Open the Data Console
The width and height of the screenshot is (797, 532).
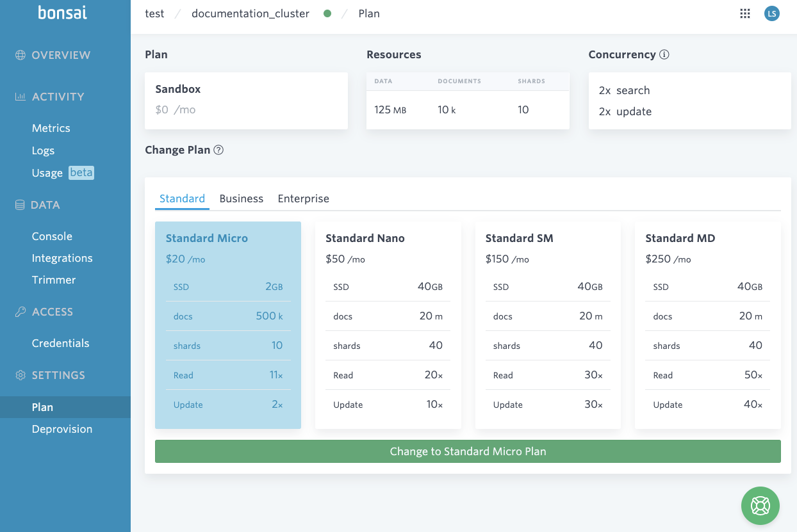click(52, 236)
